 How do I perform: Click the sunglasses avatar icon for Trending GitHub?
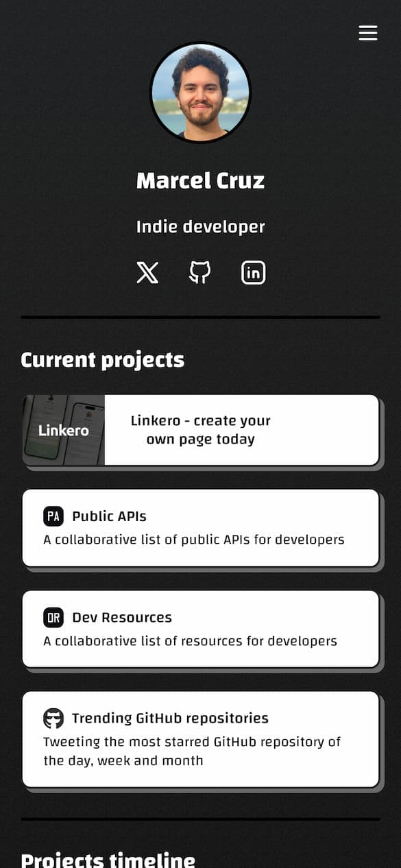pyautogui.click(x=53, y=719)
